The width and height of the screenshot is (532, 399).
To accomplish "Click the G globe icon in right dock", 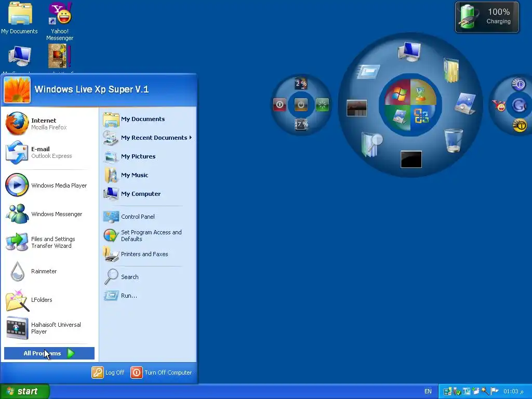I will point(519,105).
